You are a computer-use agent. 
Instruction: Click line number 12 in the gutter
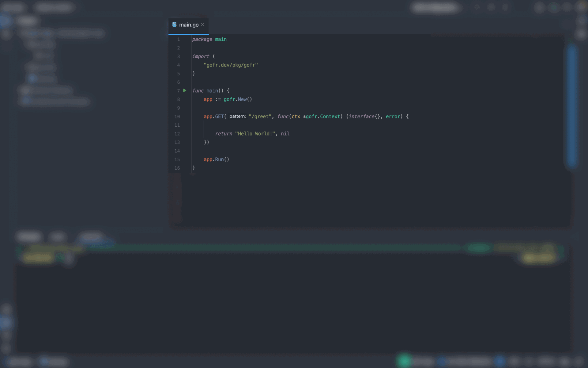click(x=177, y=134)
